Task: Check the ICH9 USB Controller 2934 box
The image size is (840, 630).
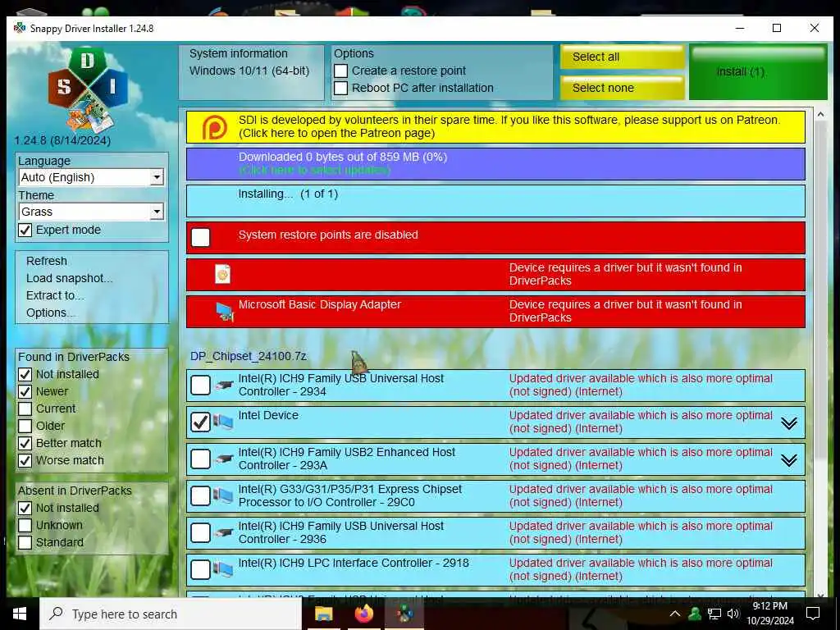Action: (200, 385)
